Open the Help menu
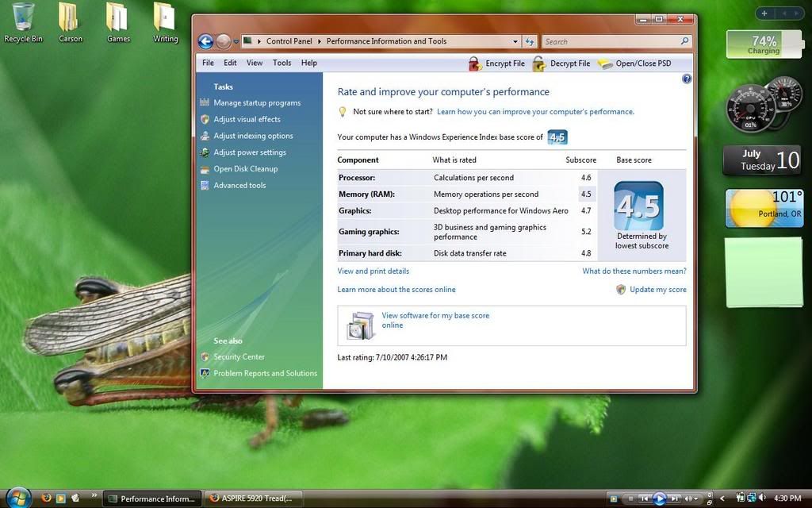 [308, 63]
